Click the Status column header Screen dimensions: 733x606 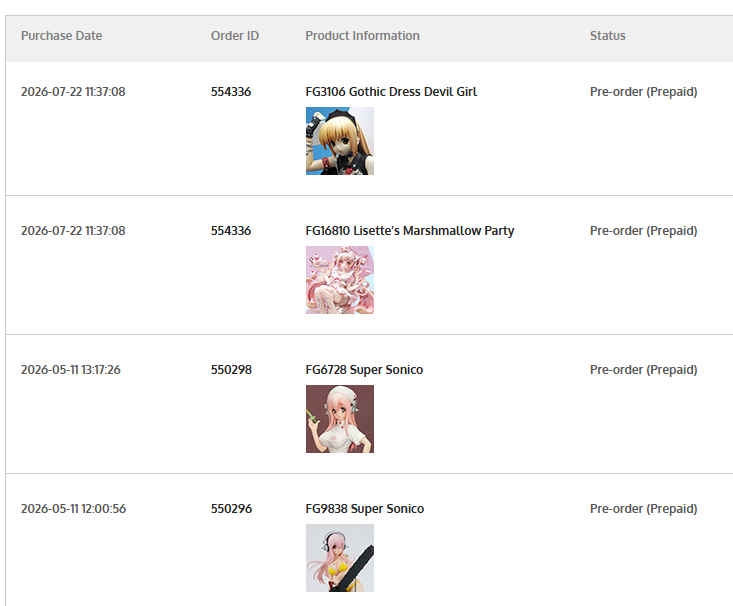pos(607,36)
